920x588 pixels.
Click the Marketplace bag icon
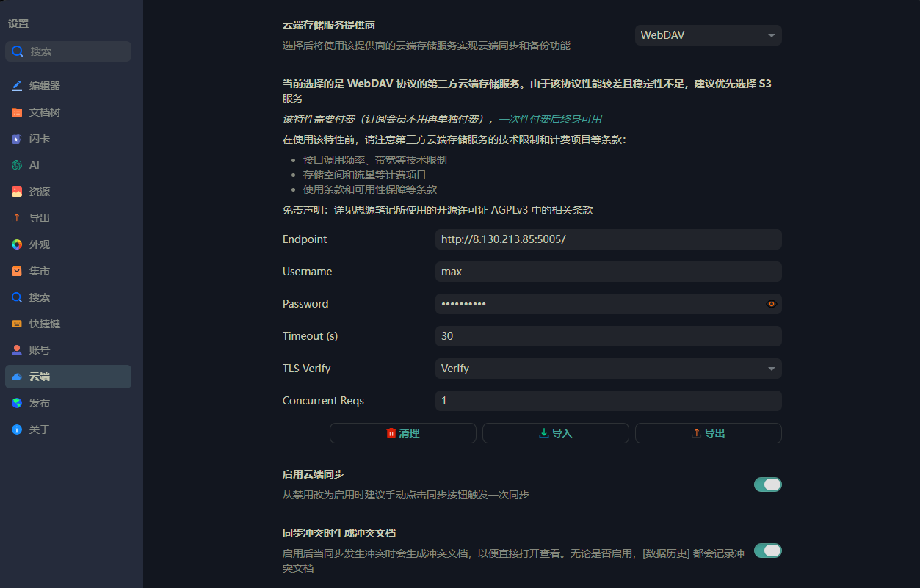(17, 271)
